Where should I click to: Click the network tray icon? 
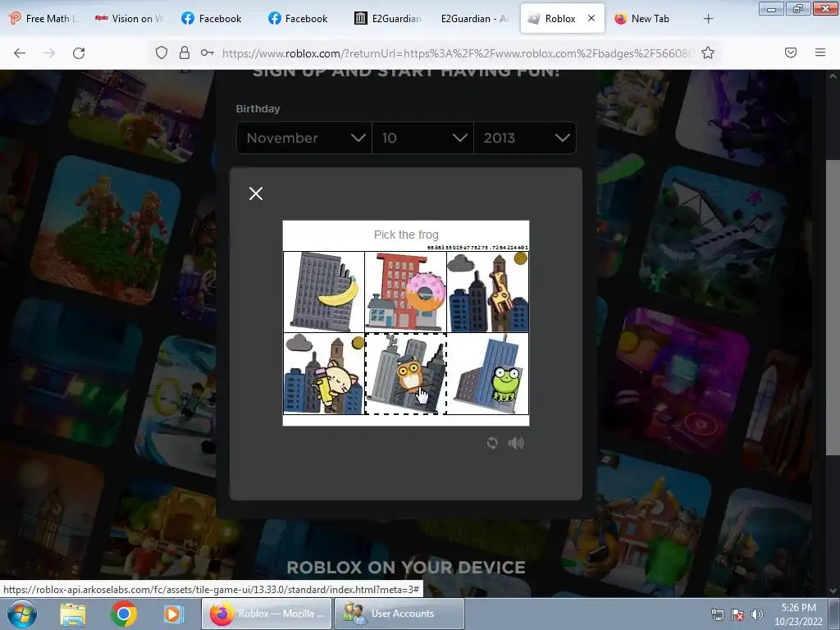717,614
